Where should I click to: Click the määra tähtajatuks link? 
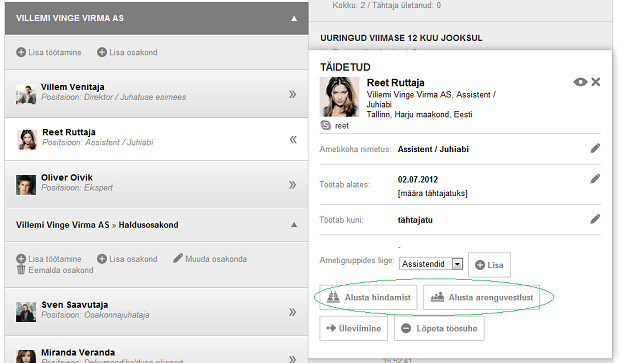tap(433, 193)
